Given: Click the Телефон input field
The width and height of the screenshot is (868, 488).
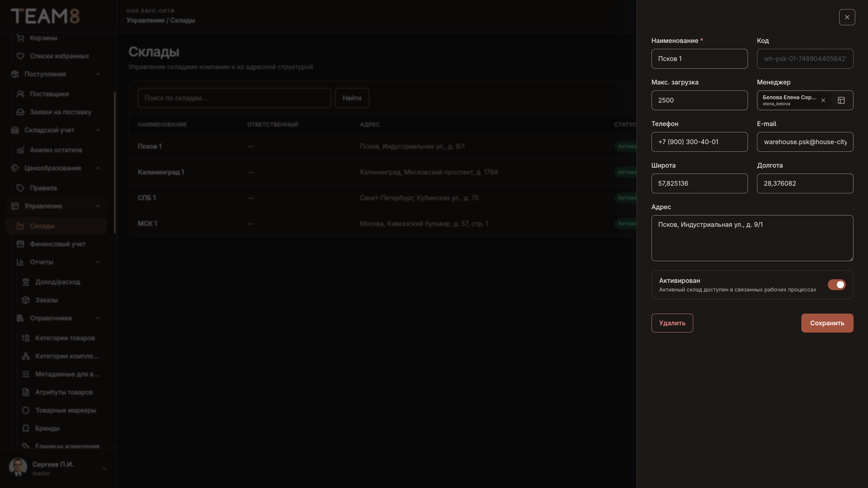Looking at the screenshot, I should pos(699,142).
